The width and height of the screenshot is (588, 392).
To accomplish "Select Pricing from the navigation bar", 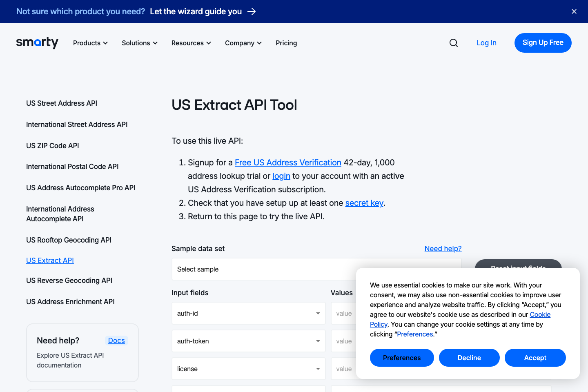I will coord(286,43).
